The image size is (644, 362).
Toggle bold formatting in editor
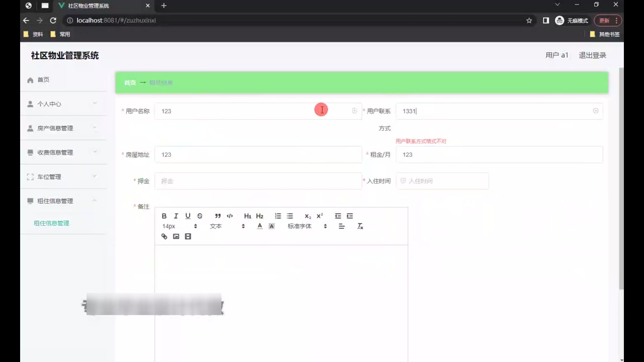[x=164, y=216]
